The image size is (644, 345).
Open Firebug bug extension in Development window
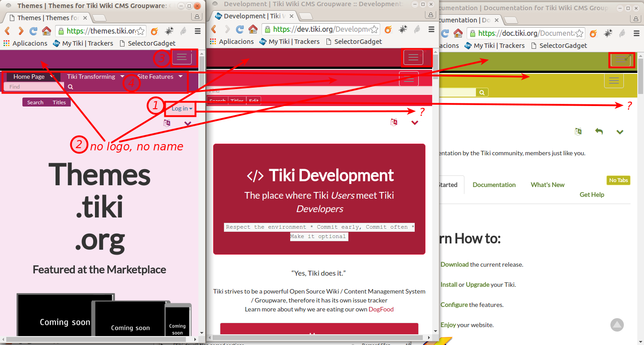[x=403, y=29]
